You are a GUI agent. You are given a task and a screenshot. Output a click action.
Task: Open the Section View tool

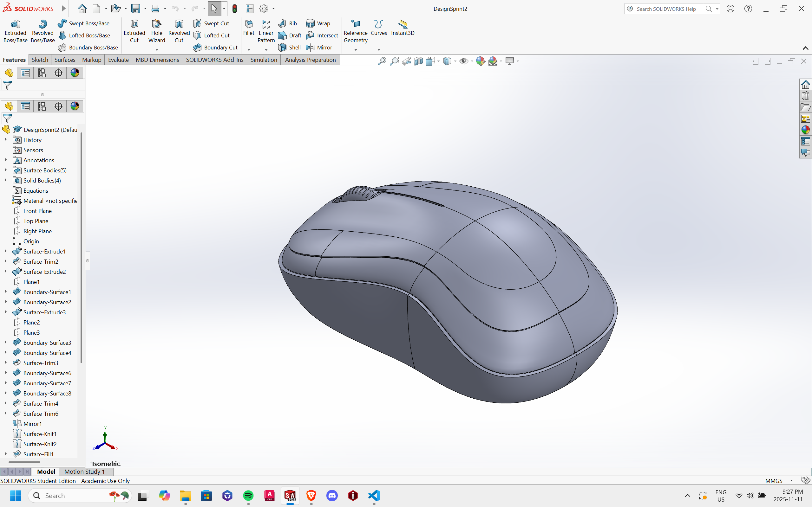pos(418,61)
